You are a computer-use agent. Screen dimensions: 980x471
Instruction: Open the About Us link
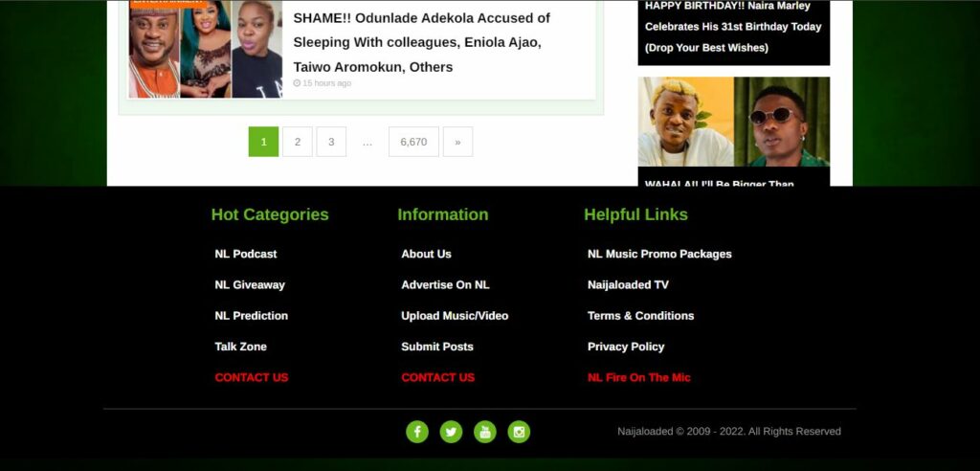[x=426, y=254]
